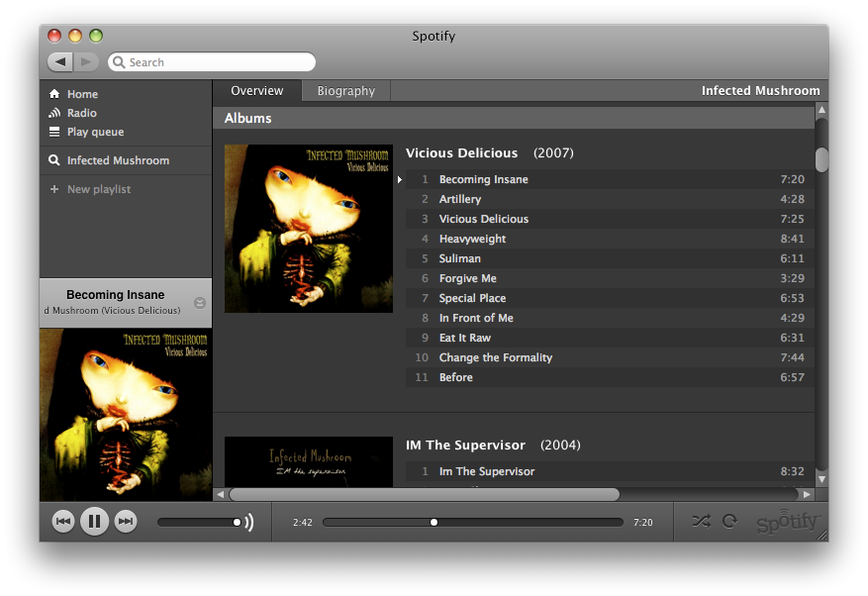Select track Artillery

(x=610, y=199)
